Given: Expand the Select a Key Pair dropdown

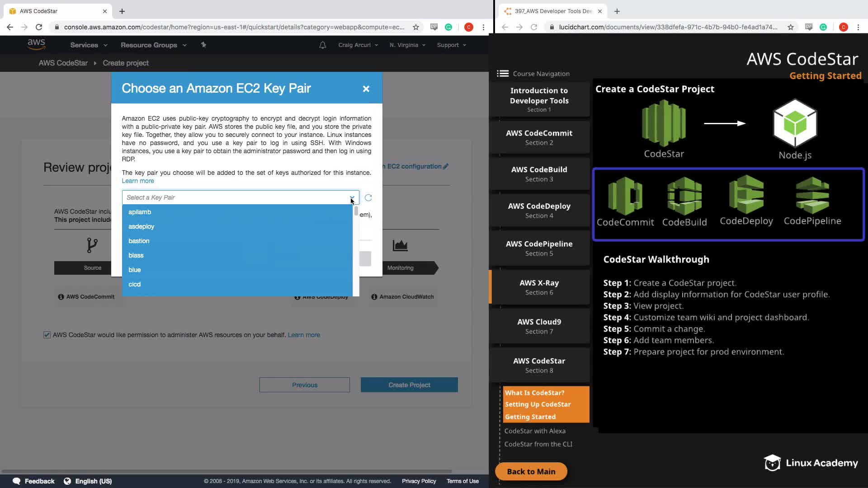Looking at the screenshot, I should point(241,197).
